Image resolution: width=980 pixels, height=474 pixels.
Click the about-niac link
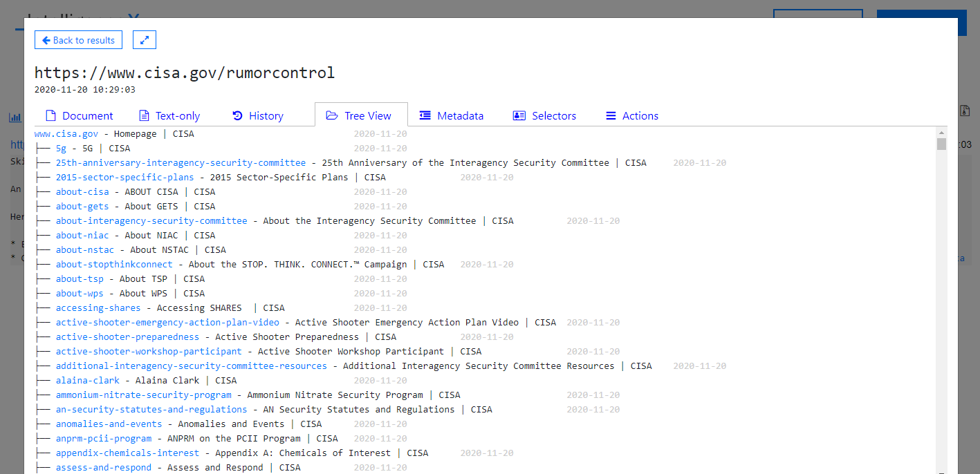pyautogui.click(x=82, y=236)
